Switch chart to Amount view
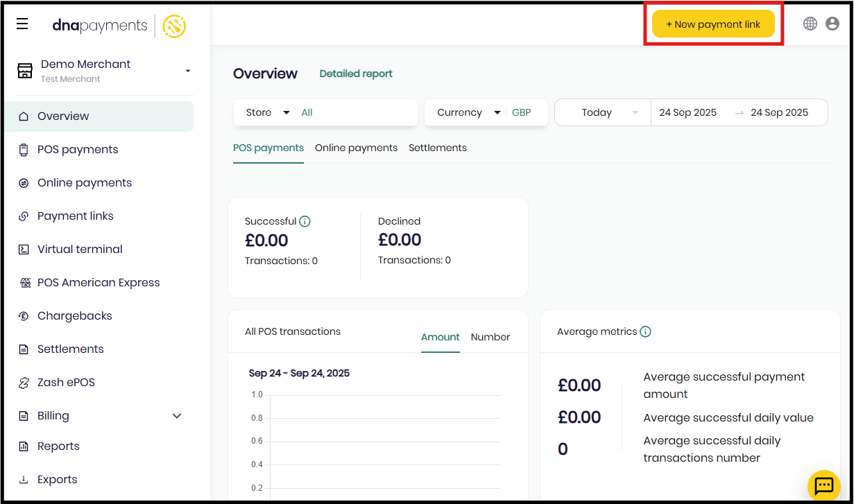The width and height of the screenshot is (854, 504). click(440, 338)
